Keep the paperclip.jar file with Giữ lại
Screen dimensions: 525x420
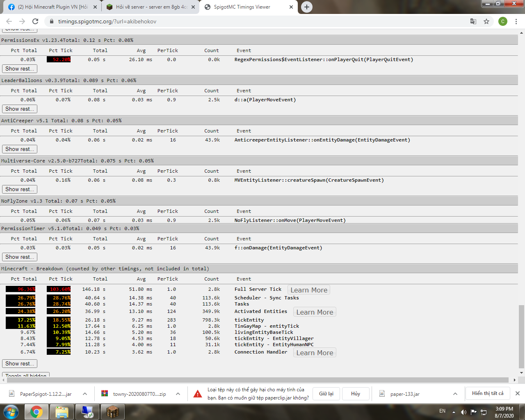pyautogui.click(x=326, y=394)
